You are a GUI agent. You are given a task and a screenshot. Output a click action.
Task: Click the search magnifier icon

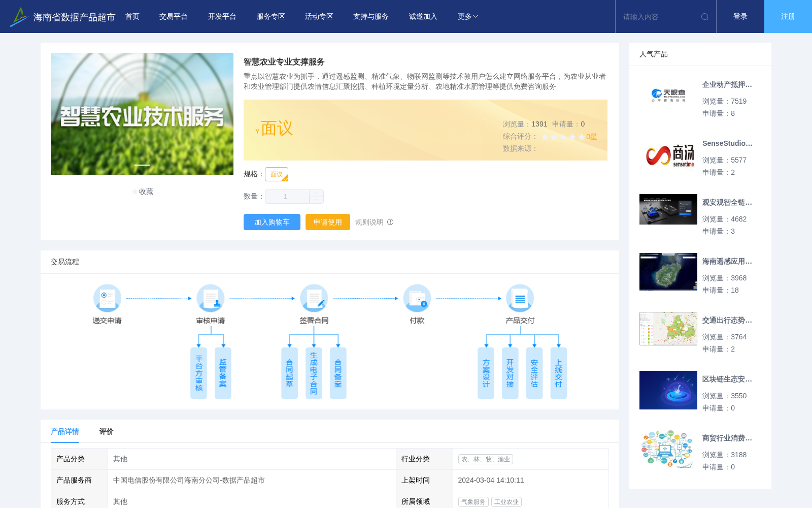705,17
